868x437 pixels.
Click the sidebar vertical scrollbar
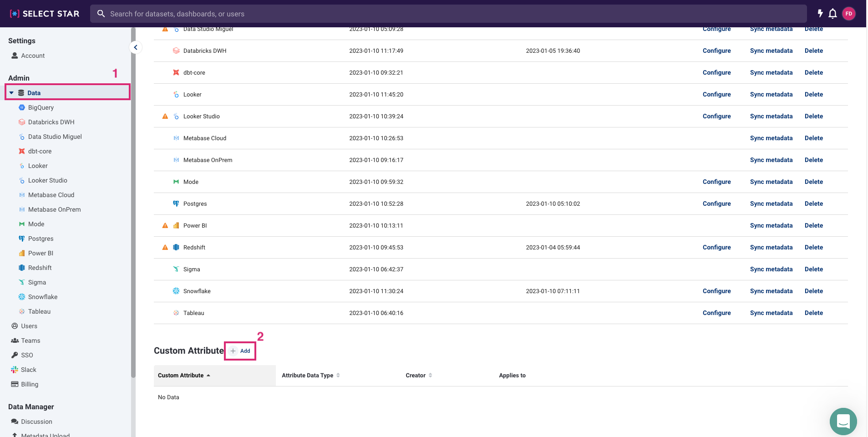coord(133,203)
